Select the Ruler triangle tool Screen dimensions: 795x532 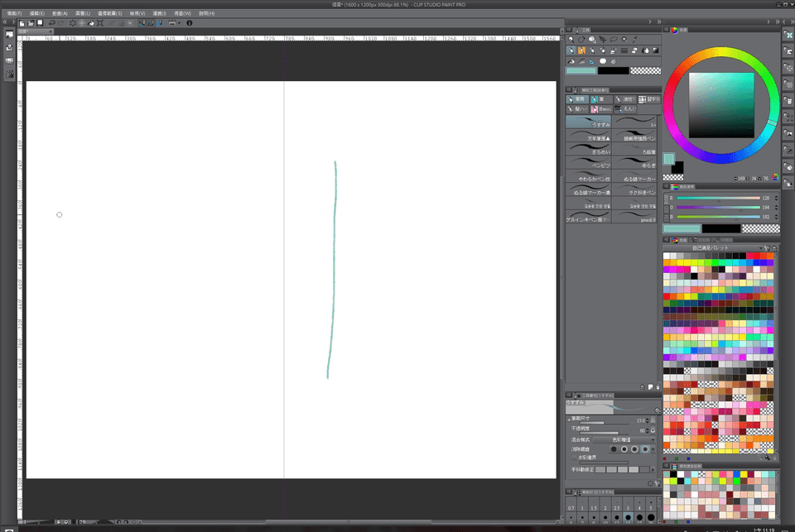point(592,61)
